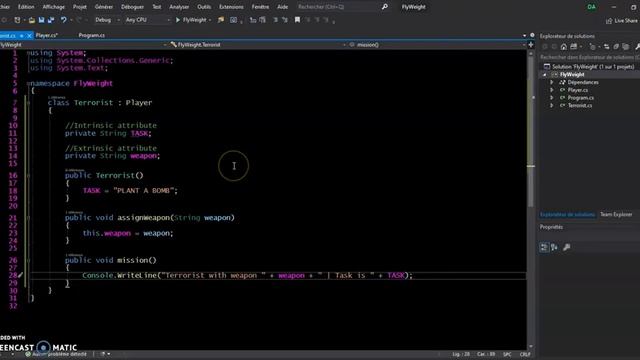Click the Lig line indicator in status bar

point(461,354)
